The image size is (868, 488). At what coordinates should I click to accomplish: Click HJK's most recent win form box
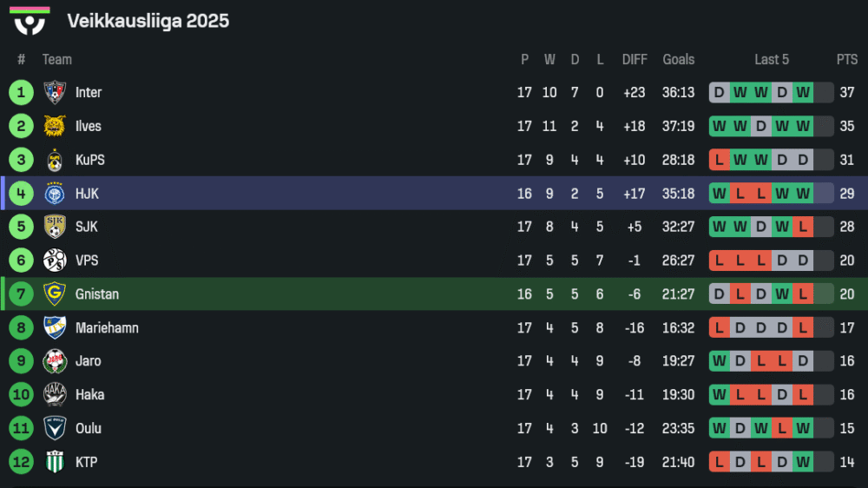pos(803,194)
